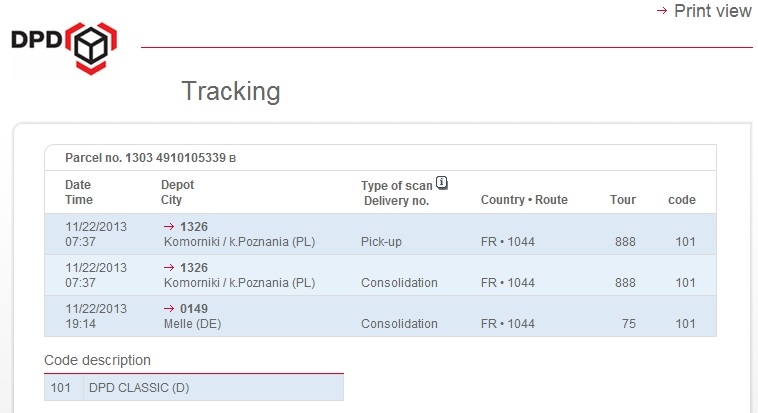Click code 101 in the Melle row

[x=685, y=324]
